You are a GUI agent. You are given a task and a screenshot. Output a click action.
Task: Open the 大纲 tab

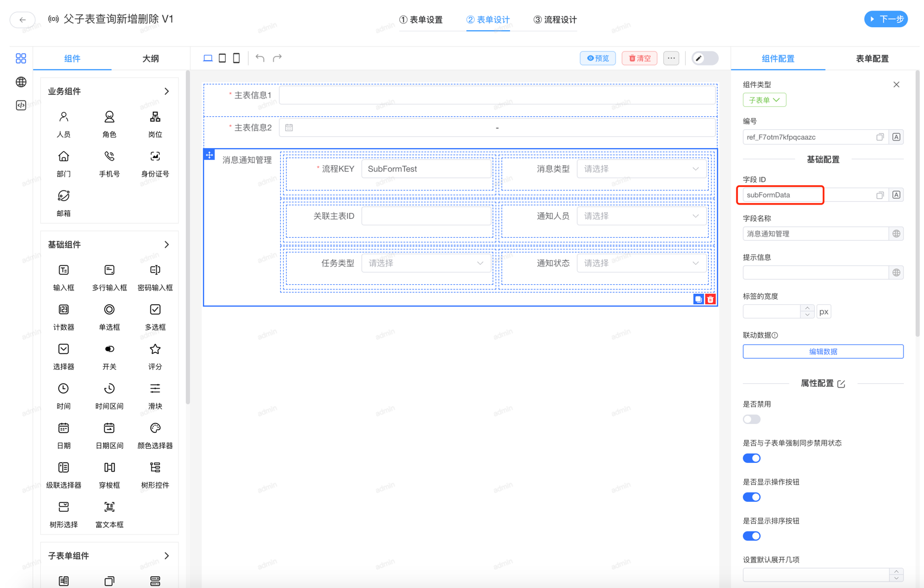pyautogui.click(x=150, y=58)
